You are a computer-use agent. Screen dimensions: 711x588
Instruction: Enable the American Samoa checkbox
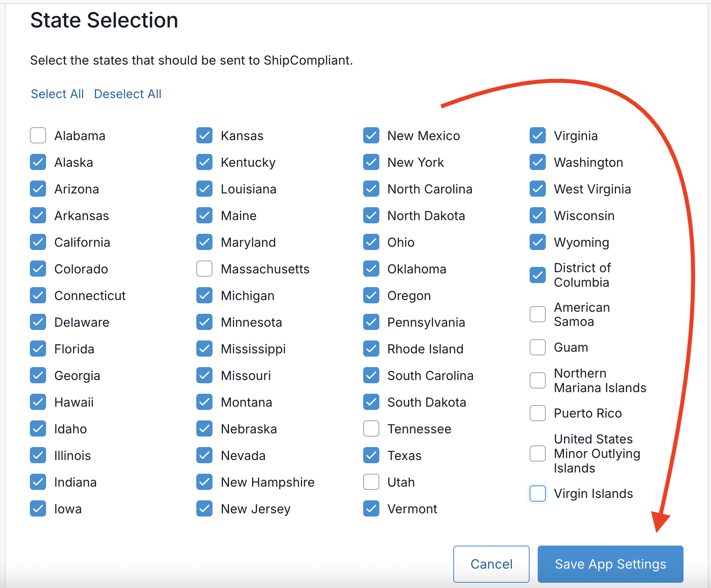click(537, 314)
